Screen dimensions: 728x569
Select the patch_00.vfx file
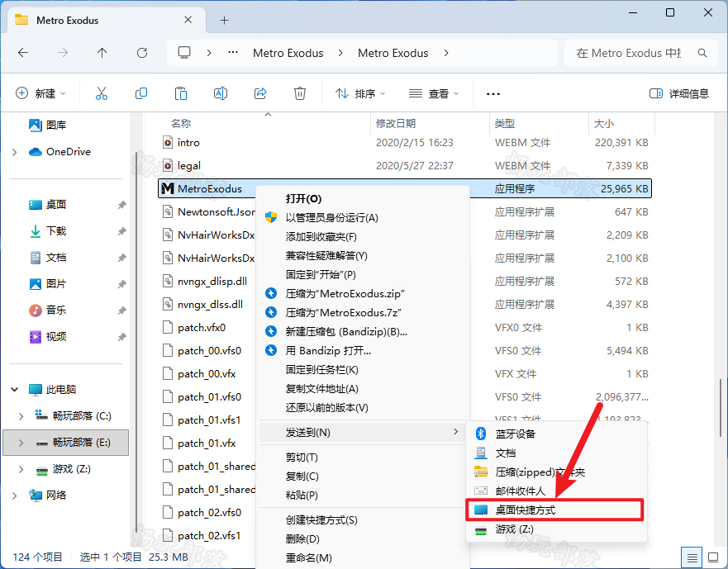[207, 373]
